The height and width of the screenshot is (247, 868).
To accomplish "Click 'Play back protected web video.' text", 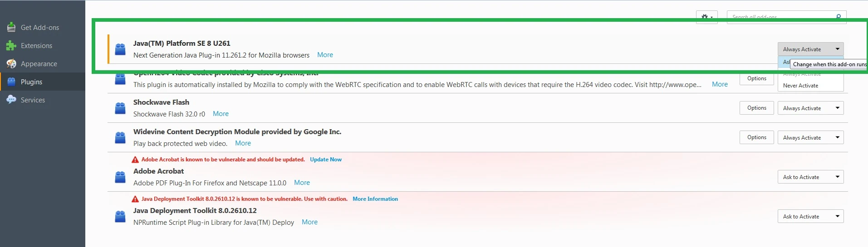I will point(181,144).
